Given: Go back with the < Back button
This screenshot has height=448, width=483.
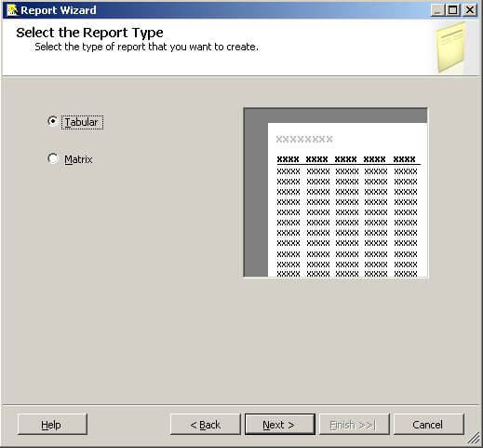Looking at the screenshot, I should click(205, 425).
